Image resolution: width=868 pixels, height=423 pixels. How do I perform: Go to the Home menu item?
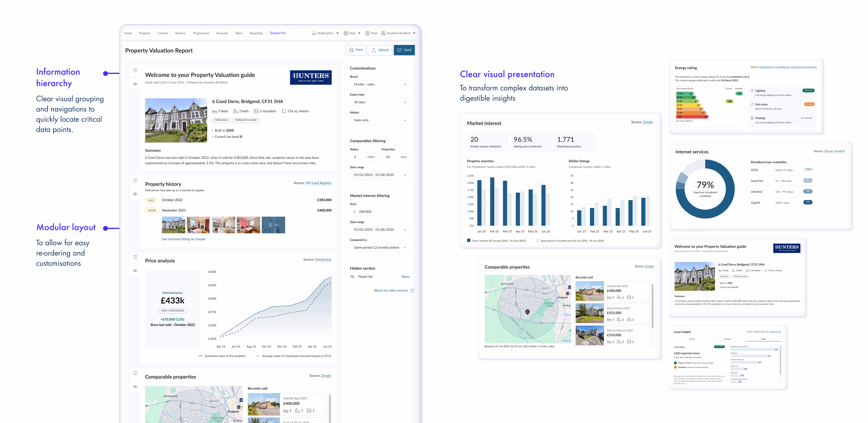128,33
